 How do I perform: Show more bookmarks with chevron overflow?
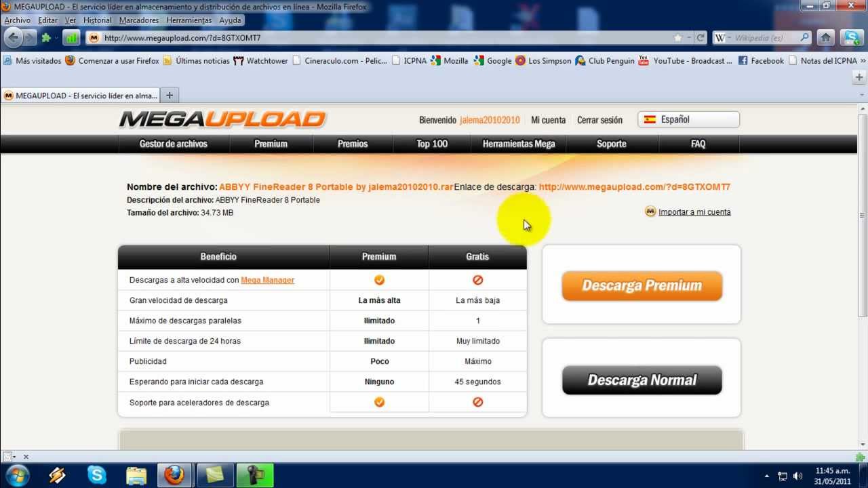(863, 60)
